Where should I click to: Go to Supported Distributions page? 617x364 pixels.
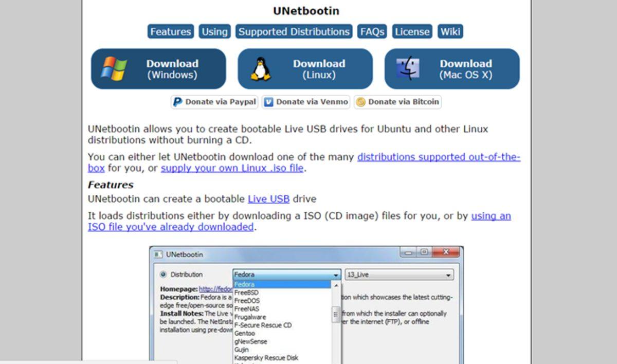294,32
